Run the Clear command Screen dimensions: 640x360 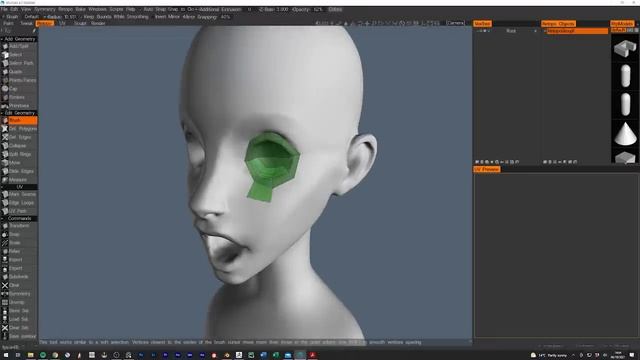(x=19, y=285)
